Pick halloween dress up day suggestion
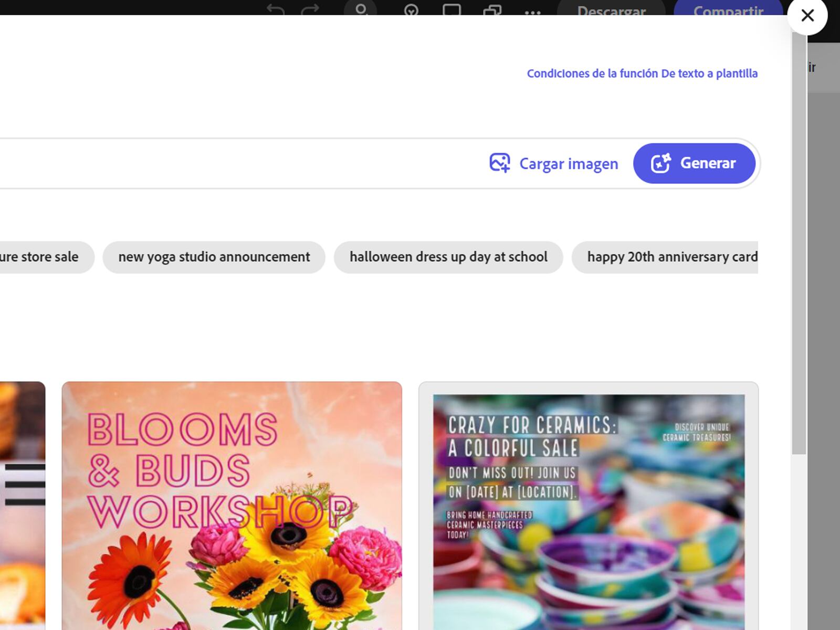 [448, 257]
